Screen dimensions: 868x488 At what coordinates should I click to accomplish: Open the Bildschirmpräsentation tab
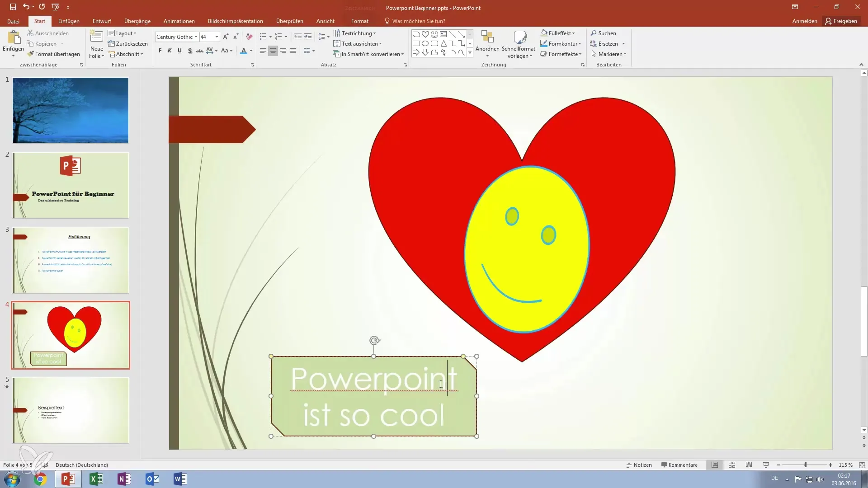pyautogui.click(x=235, y=21)
